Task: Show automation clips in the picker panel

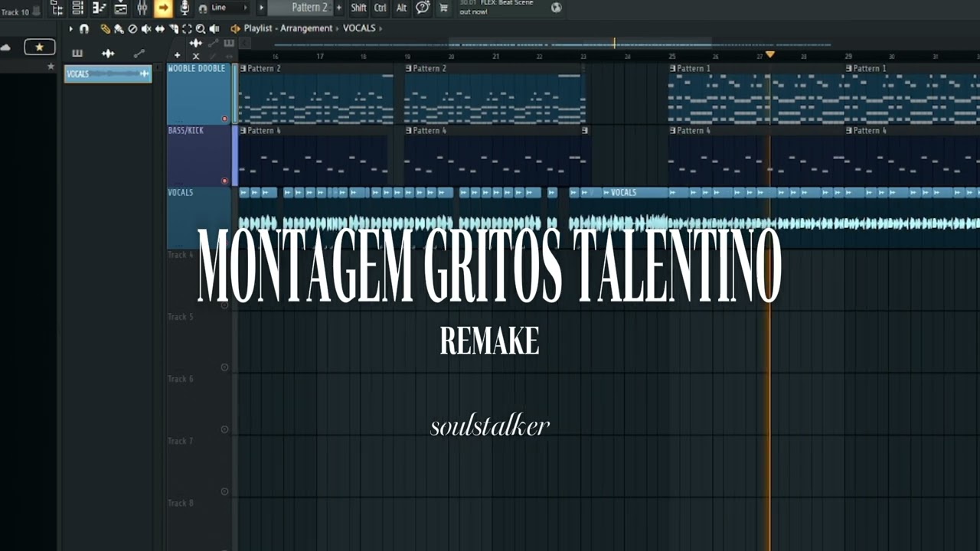Action: [139, 54]
